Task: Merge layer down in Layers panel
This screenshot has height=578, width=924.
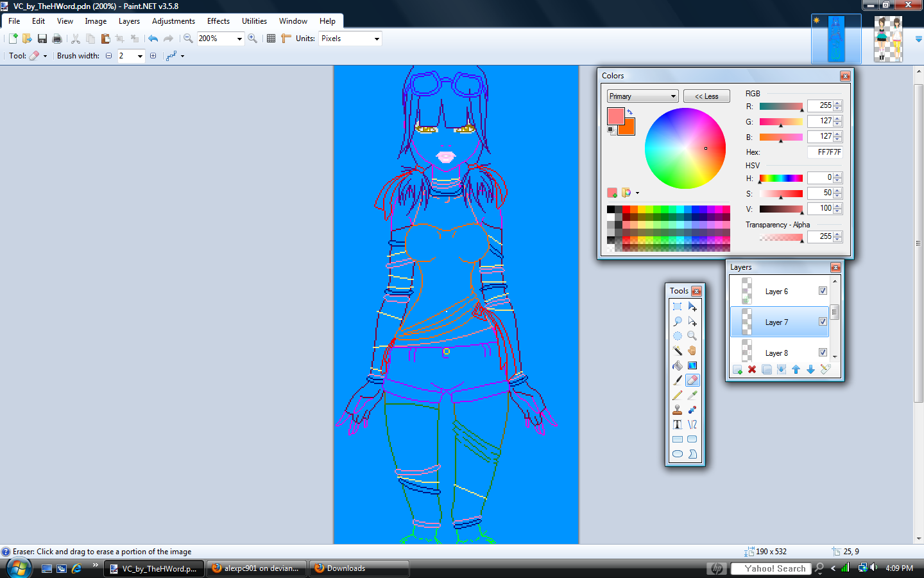Action: click(782, 369)
